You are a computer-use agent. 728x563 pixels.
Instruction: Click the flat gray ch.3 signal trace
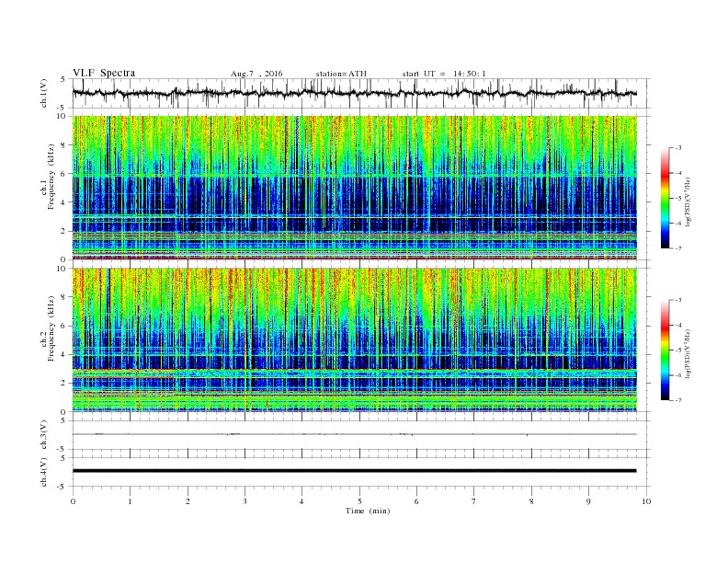[x=354, y=434]
